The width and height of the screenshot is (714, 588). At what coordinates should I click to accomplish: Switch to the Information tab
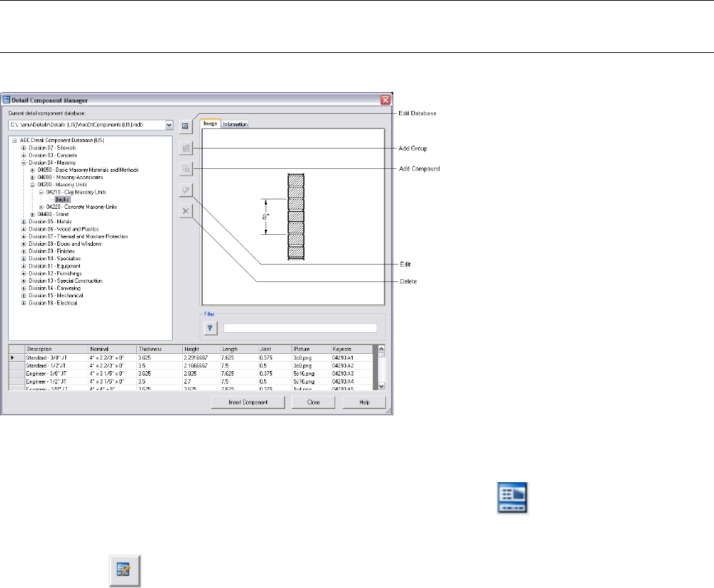pos(235,124)
